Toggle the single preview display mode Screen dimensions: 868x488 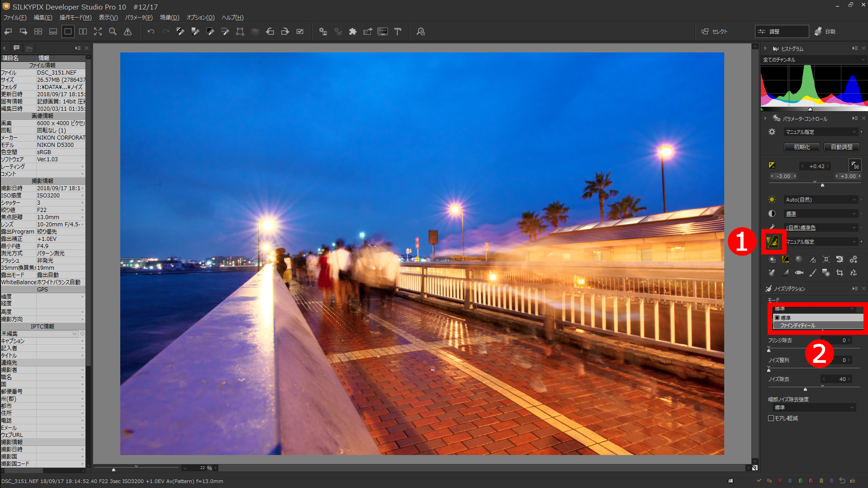pos(68,32)
